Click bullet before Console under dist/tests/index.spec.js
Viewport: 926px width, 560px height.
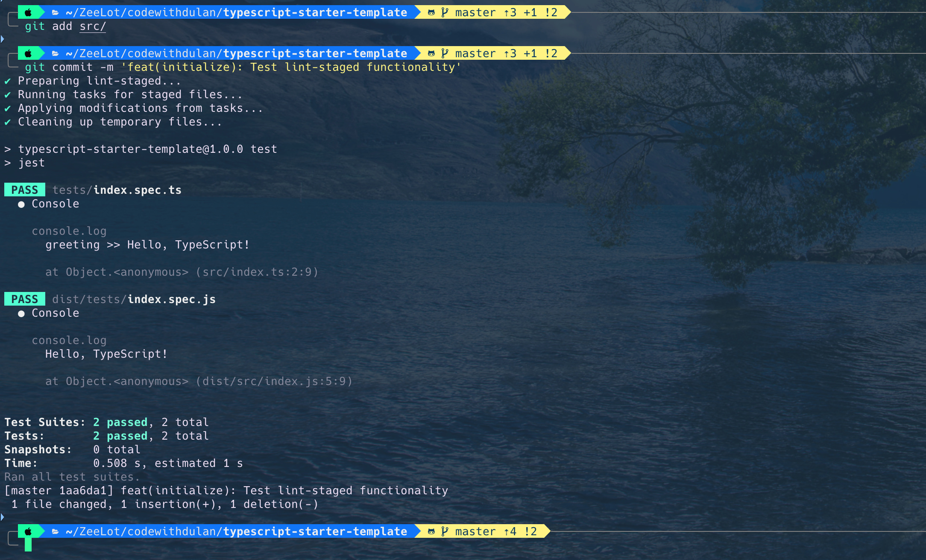tap(21, 314)
